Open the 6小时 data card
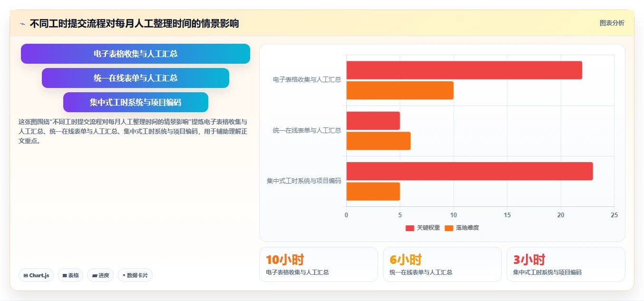 pos(442,264)
